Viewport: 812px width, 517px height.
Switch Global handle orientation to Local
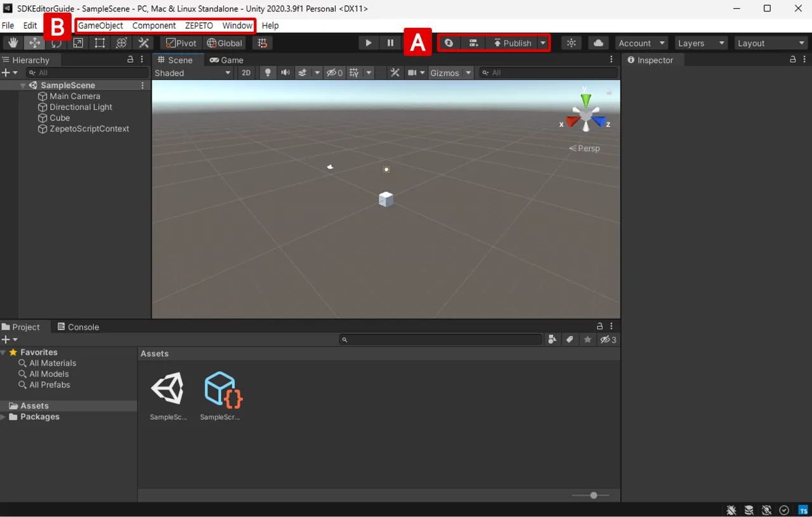click(224, 43)
